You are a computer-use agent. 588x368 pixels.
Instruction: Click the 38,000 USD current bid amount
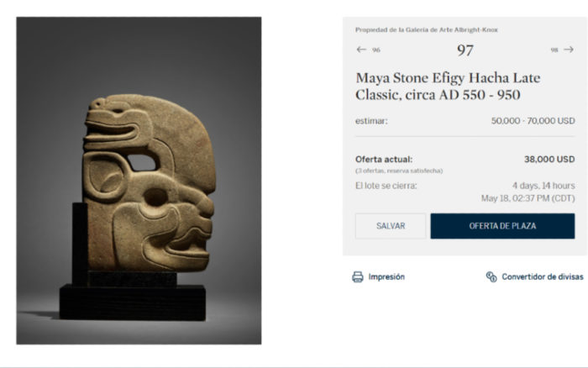[549, 159]
